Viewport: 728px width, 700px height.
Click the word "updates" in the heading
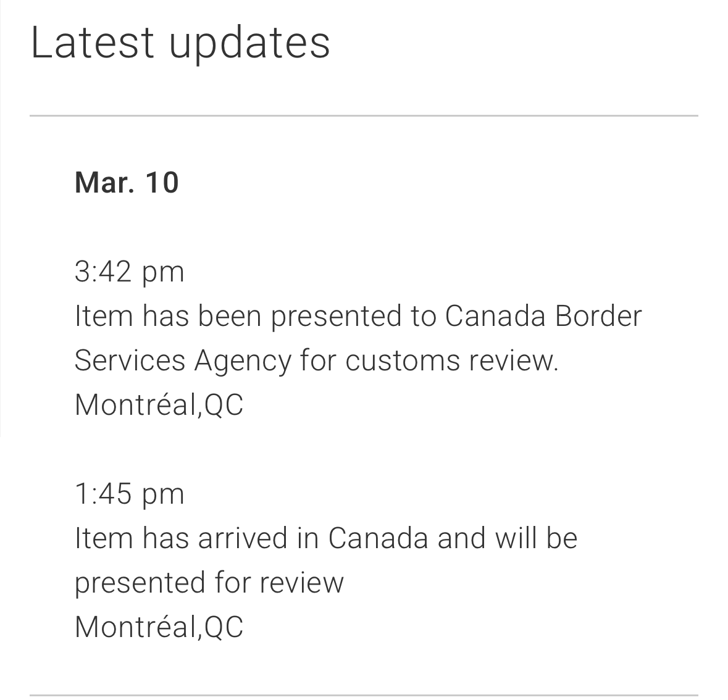(x=249, y=44)
